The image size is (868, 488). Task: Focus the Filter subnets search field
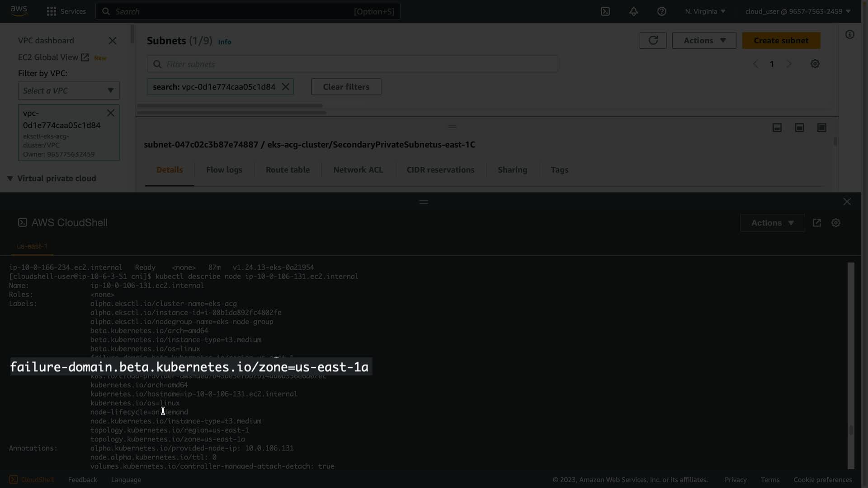(353, 64)
